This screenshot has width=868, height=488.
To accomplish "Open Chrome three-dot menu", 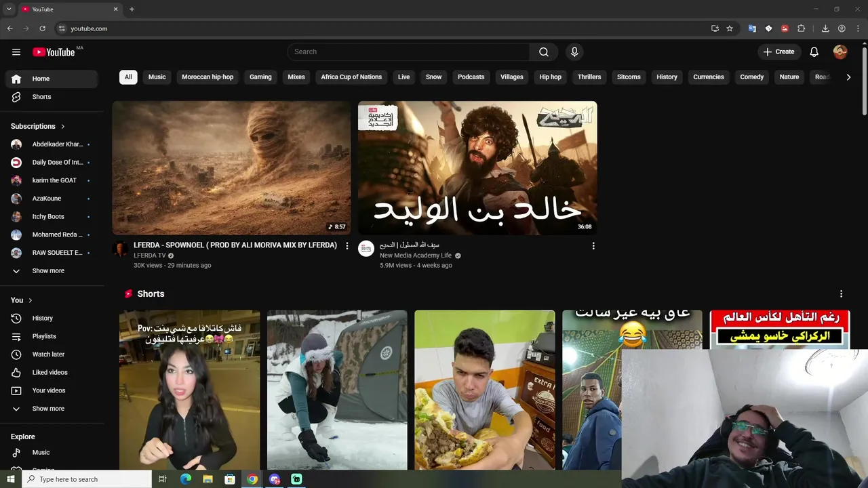I will click(858, 28).
